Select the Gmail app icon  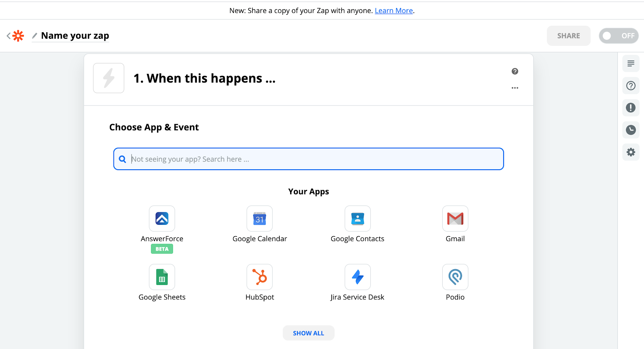[455, 219]
